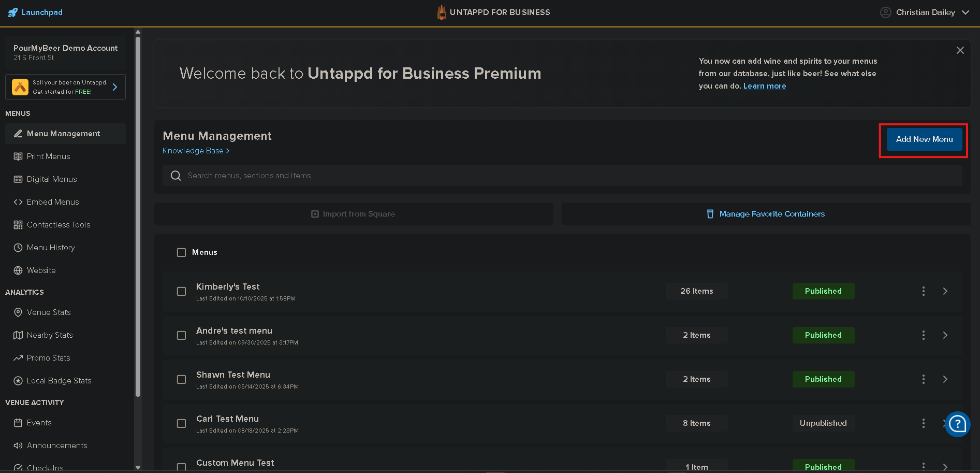Click Add New Menu button
Image resolution: width=980 pixels, height=473 pixels.
tap(924, 139)
